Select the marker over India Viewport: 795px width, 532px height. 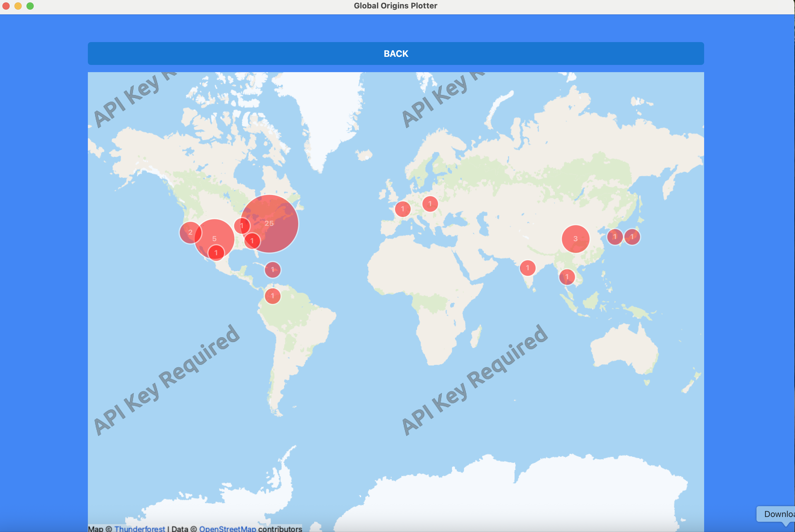(527, 268)
